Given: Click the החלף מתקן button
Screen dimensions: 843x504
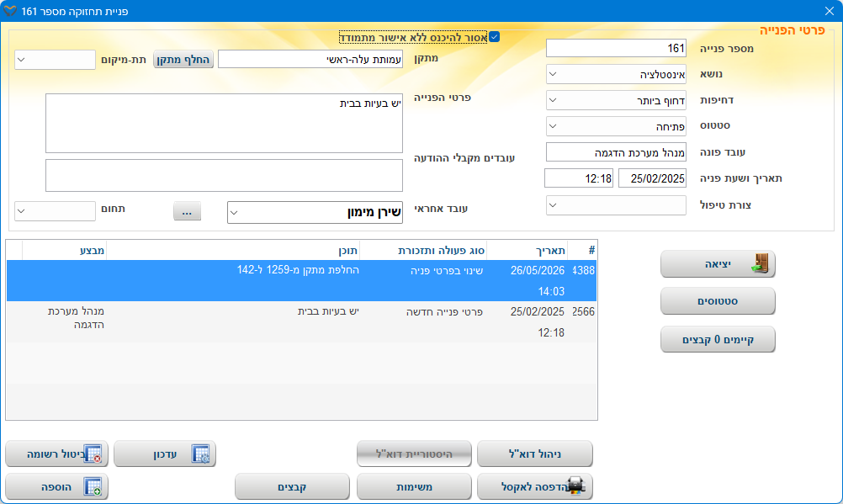Looking at the screenshot, I should coord(183,59).
